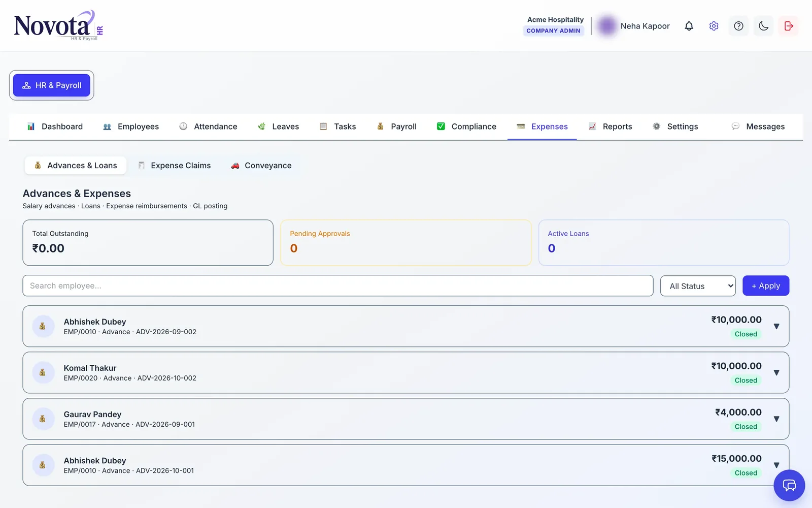
Task: Click the EMP/0020 · Advance · ADV-2026-10-002 text
Action: 130,378
